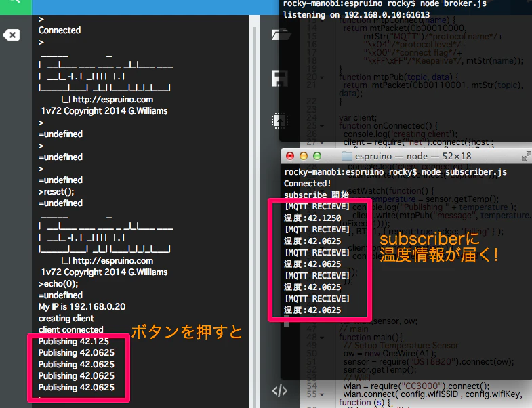Click code line 'var client;'
The width and height of the screenshot is (532, 408).
[x=358, y=118]
